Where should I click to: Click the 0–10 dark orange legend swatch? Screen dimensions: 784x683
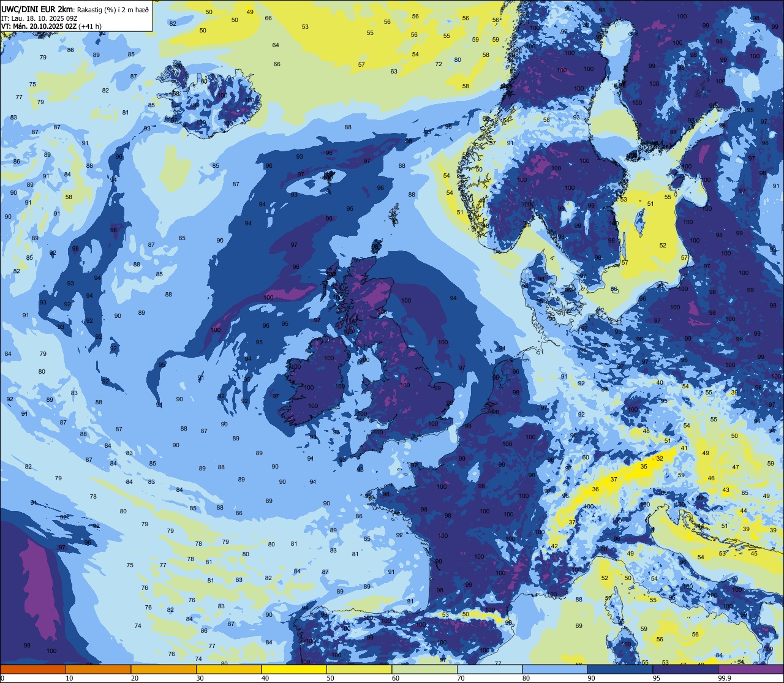(33, 669)
